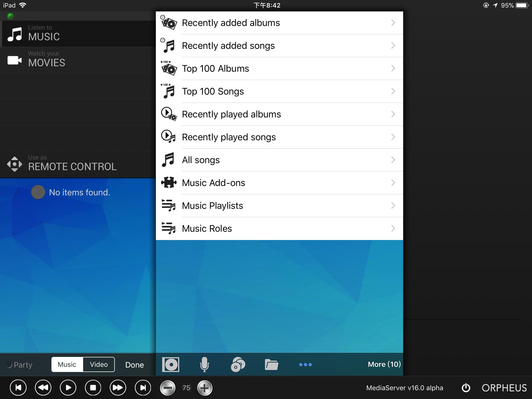Viewport: 532px width, 399px height.
Task: Click the volume level 75 readout
Action: click(186, 388)
